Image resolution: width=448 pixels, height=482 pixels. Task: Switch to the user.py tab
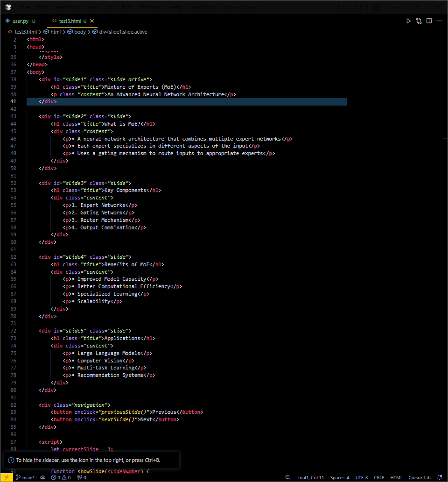20,21
